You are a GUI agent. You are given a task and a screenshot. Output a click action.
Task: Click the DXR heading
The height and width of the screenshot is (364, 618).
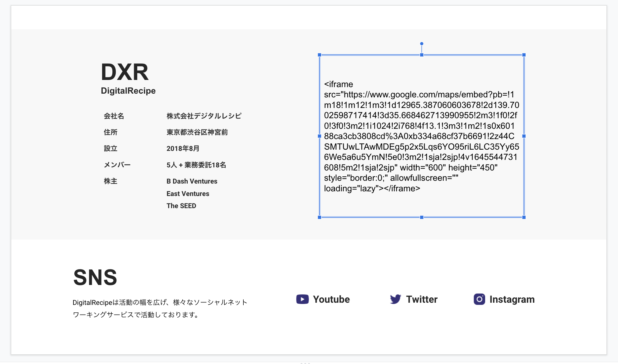125,72
